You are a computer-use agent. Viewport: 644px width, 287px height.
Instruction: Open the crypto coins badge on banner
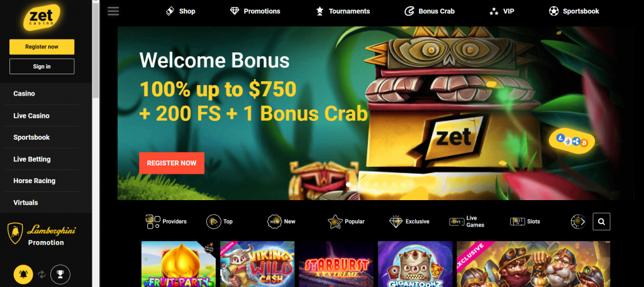tap(572, 142)
